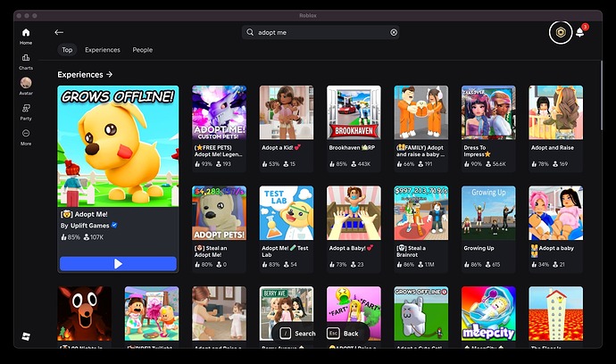The height and width of the screenshot is (364, 616).
Task: Open the Adopt a Baby! crib experience
Action: click(354, 229)
